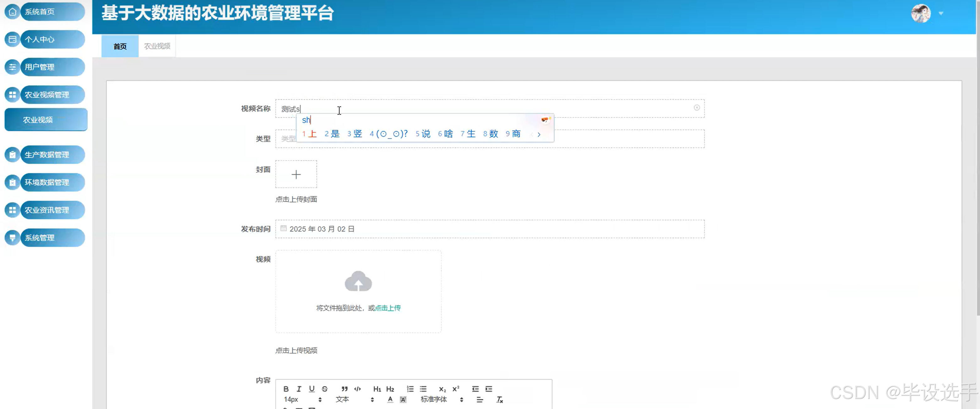Switch to the 农业视频 tab
980x409 pixels.
click(157, 46)
